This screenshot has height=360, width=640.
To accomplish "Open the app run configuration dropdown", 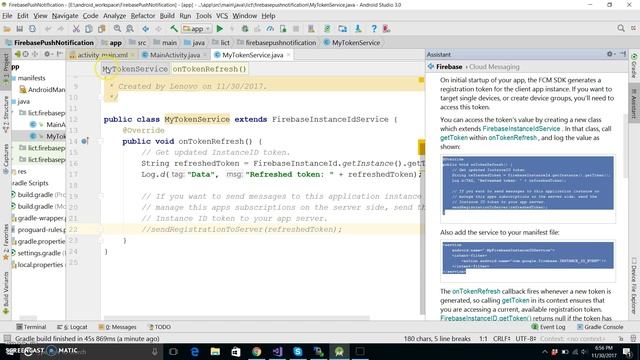I will pos(196,29).
